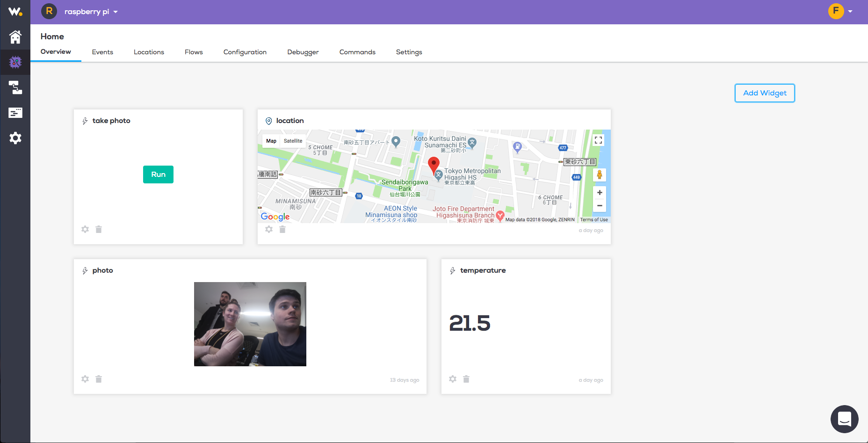Viewport: 868px width, 443px height.
Task: Open the settings gear in sidebar
Action: pos(15,138)
